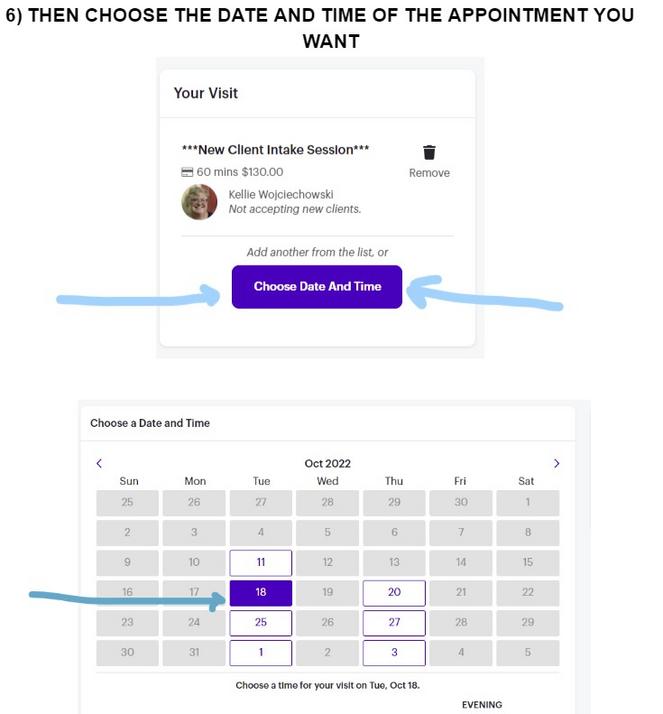This screenshot has width=663, height=714.
Task: Select October 11 on the calendar
Action: click(x=261, y=562)
